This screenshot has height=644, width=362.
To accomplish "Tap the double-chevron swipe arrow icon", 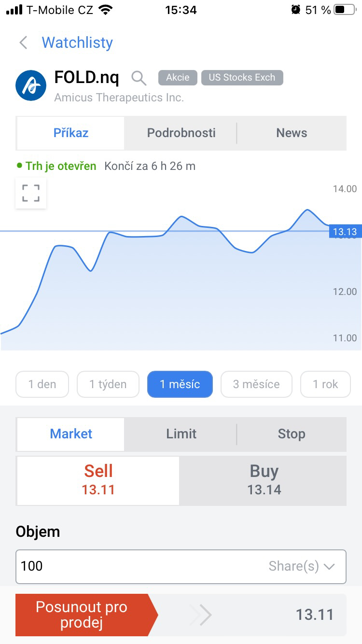I will point(201,615).
